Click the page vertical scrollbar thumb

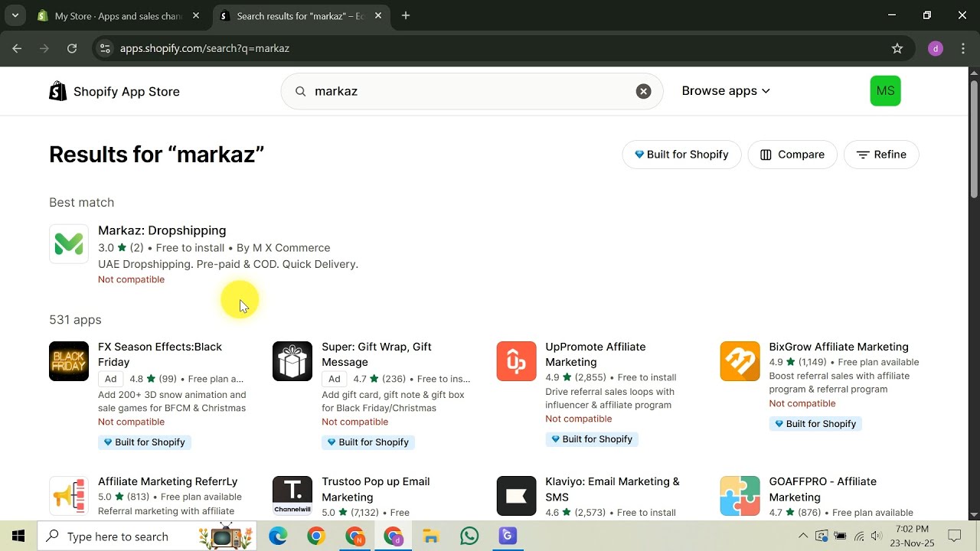(974, 138)
